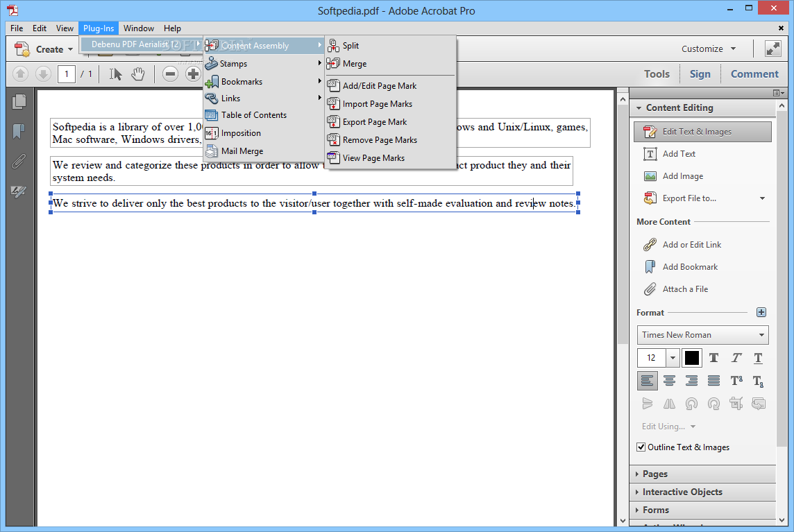Select Add/Edit Page Mark menu item
The image size is (794, 532).
pos(390,86)
